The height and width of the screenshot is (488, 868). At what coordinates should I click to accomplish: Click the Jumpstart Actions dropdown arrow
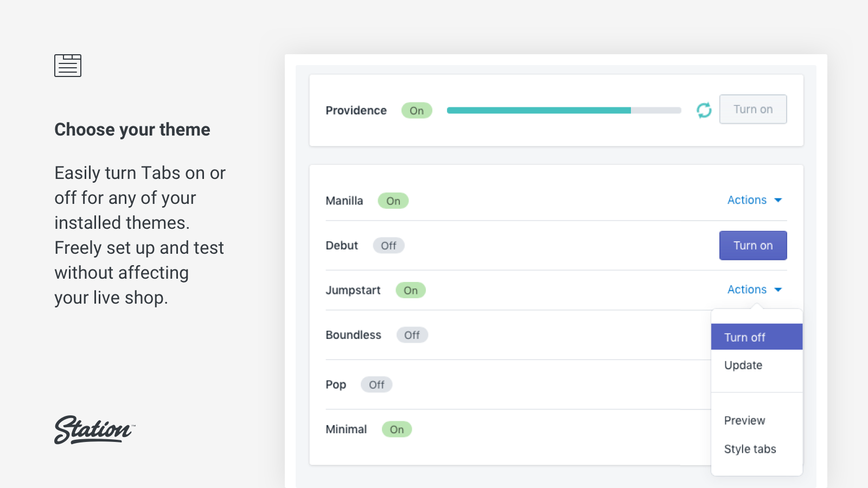(x=778, y=290)
